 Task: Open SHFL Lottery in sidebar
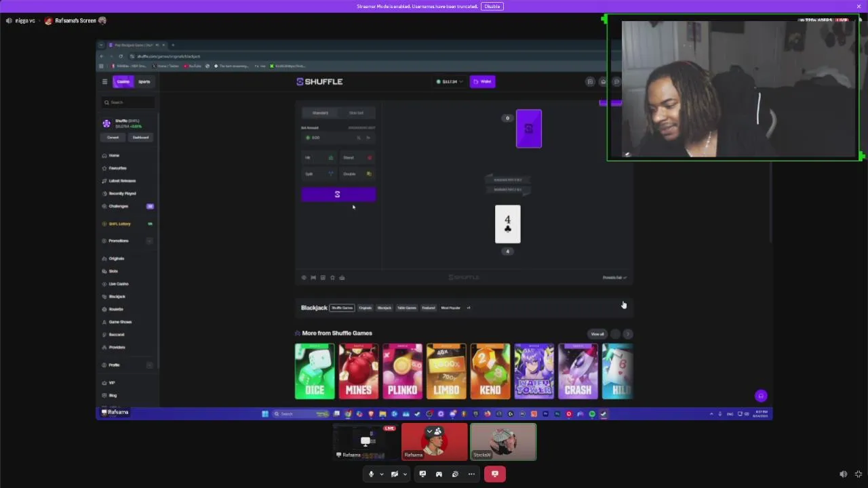point(120,224)
